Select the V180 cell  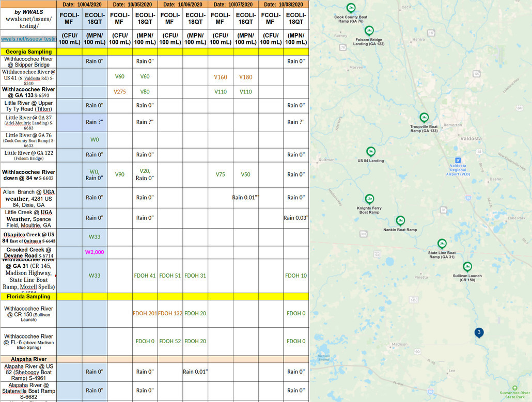246,77
